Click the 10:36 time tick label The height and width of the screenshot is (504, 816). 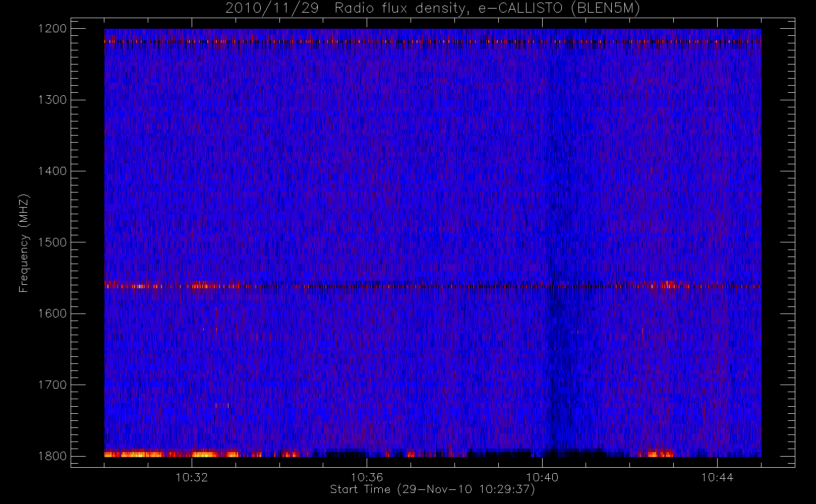tap(367, 477)
